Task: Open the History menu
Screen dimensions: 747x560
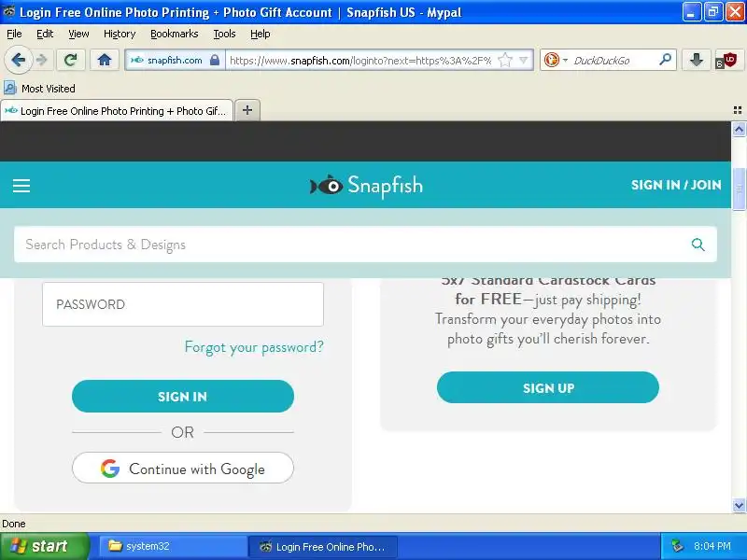Action: [120, 34]
